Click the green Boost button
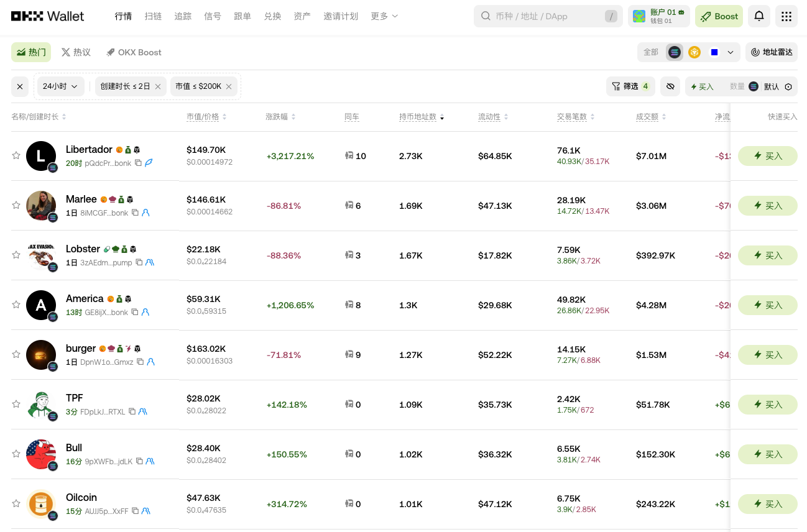 [719, 16]
